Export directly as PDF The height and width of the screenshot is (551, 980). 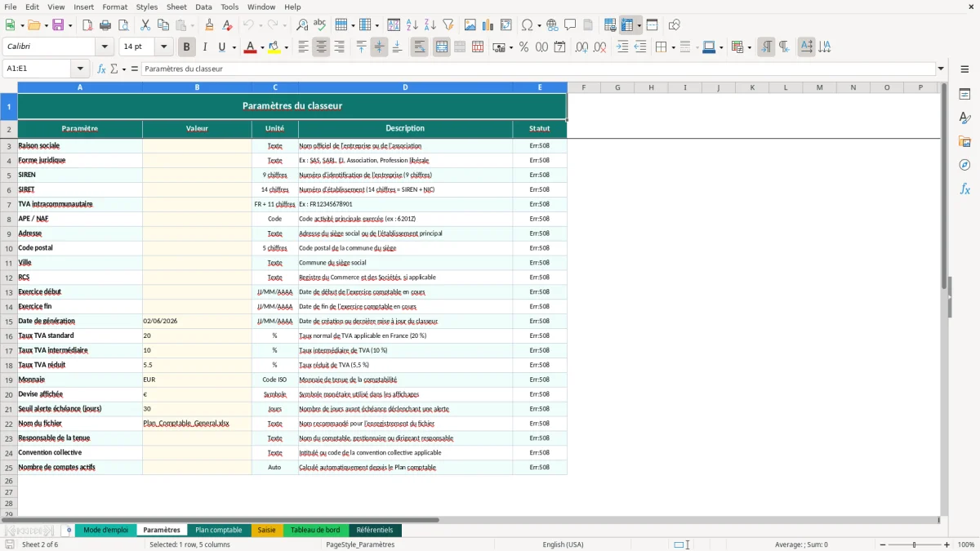pos(87,25)
